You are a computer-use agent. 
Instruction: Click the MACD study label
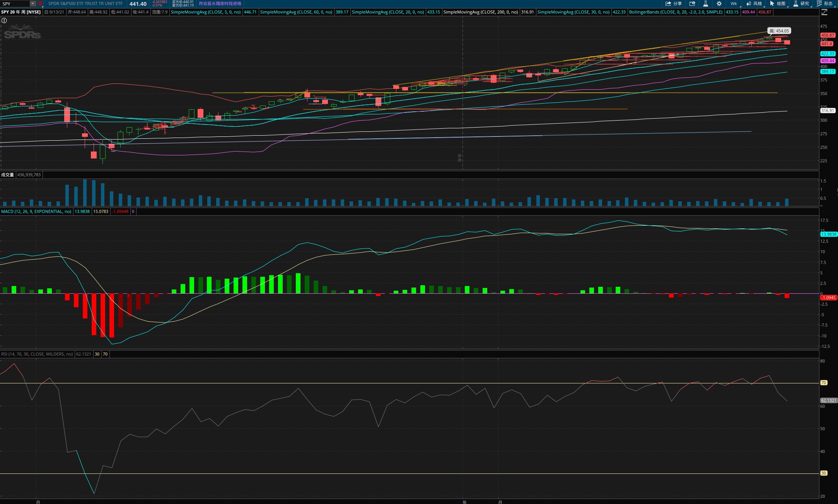36,211
